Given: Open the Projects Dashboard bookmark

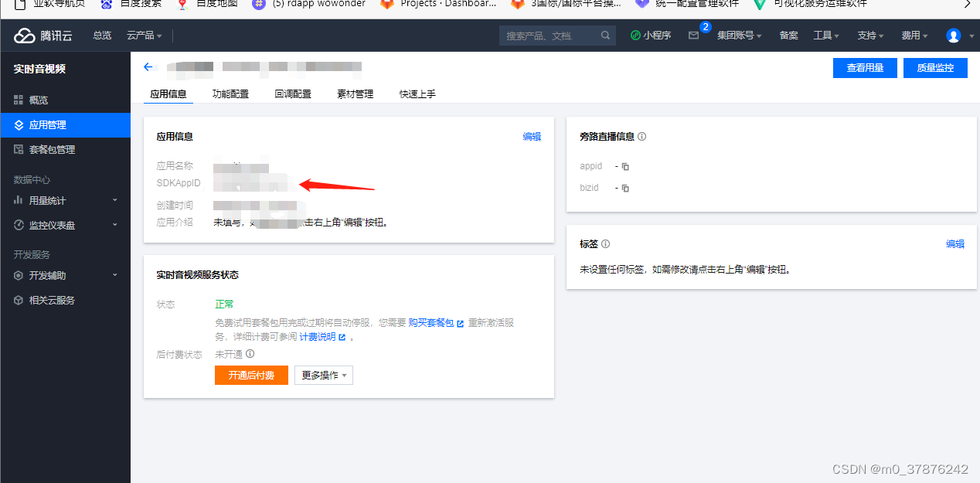Looking at the screenshot, I should click(439, 4).
